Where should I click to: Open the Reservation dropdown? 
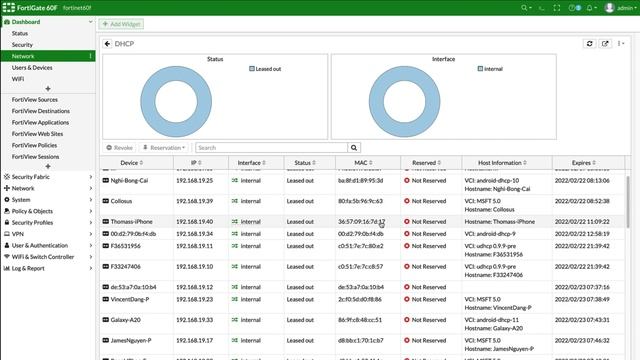pyautogui.click(x=164, y=148)
